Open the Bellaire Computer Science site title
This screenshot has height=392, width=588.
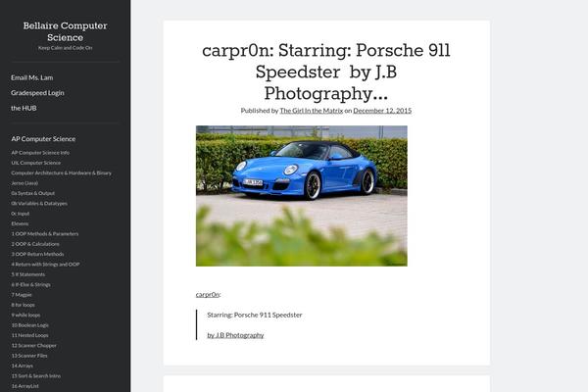coord(66,31)
